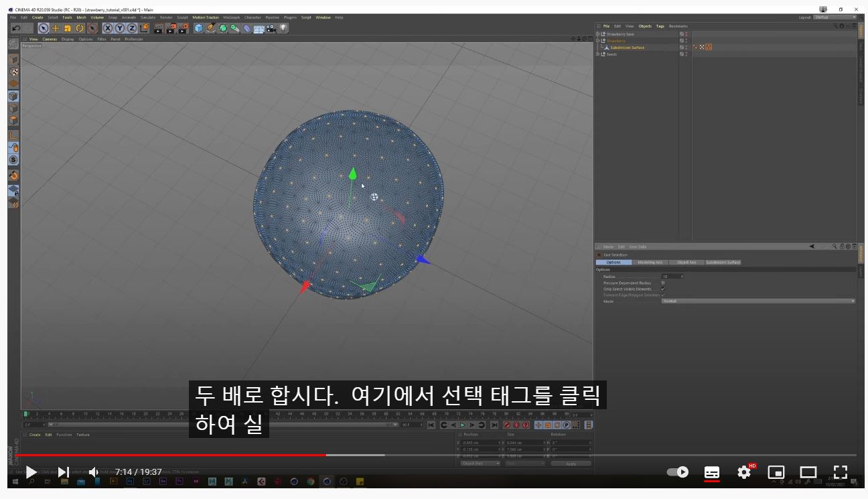Click the Undo arrow in Cinema 4D toolbar
This screenshot has width=868, height=499.
pos(16,28)
